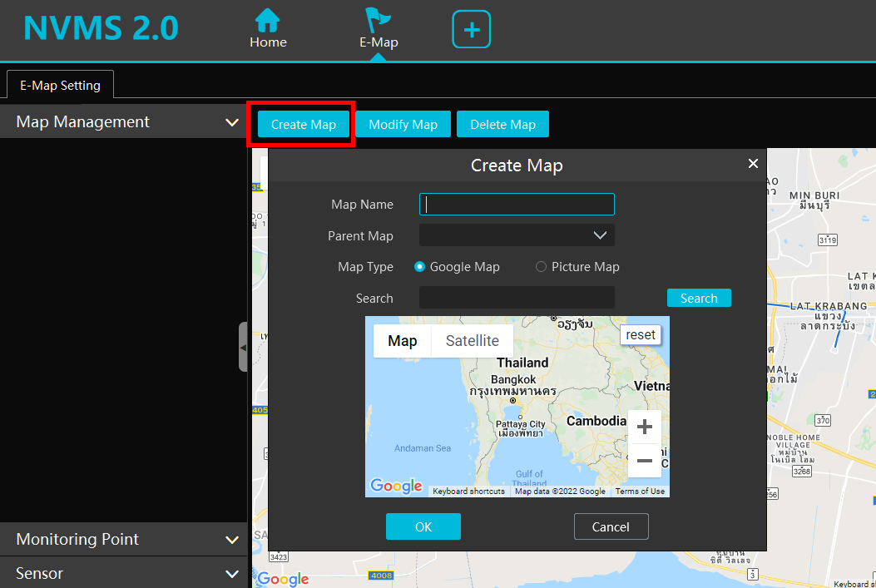Select the E-Map Setting tab
This screenshot has width=876, height=588.
click(x=60, y=85)
